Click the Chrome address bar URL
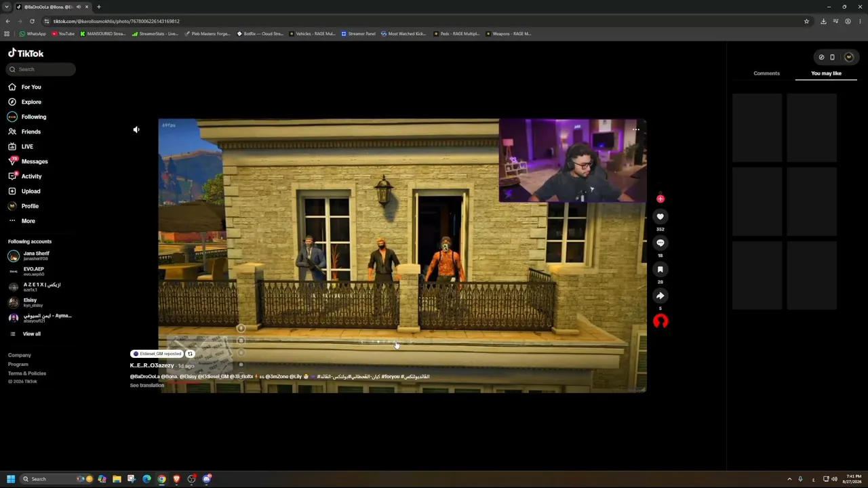 click(117, 21)
